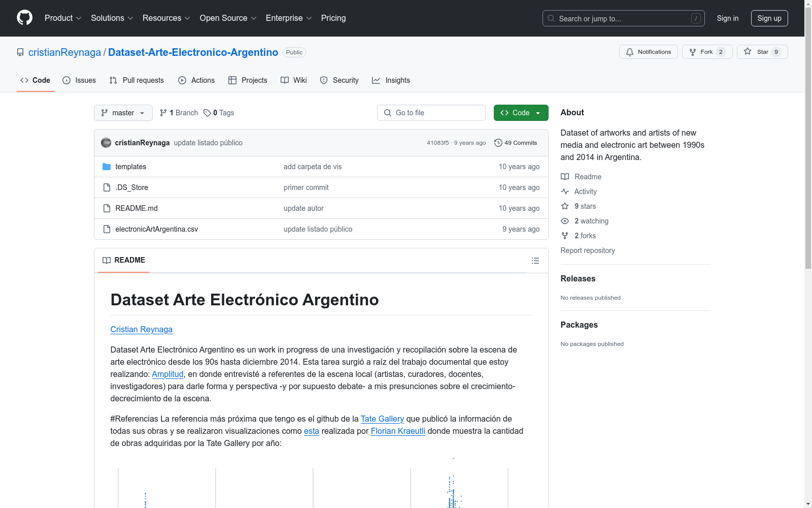The height and width of the screenshot is (508, 812).
Task: Open the Cristian Reynaga README link
Action: tap(142, 329)
